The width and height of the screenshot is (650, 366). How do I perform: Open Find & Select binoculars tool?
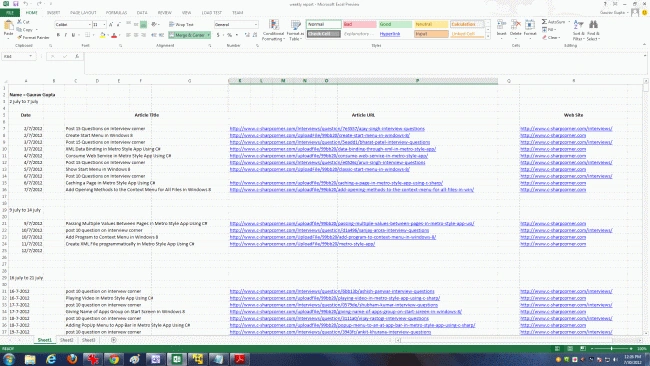point(593,30)
